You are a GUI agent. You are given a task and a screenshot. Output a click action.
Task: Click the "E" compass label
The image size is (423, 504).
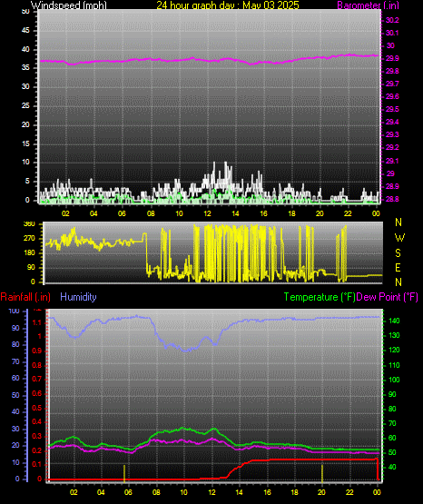pos(398,267)
